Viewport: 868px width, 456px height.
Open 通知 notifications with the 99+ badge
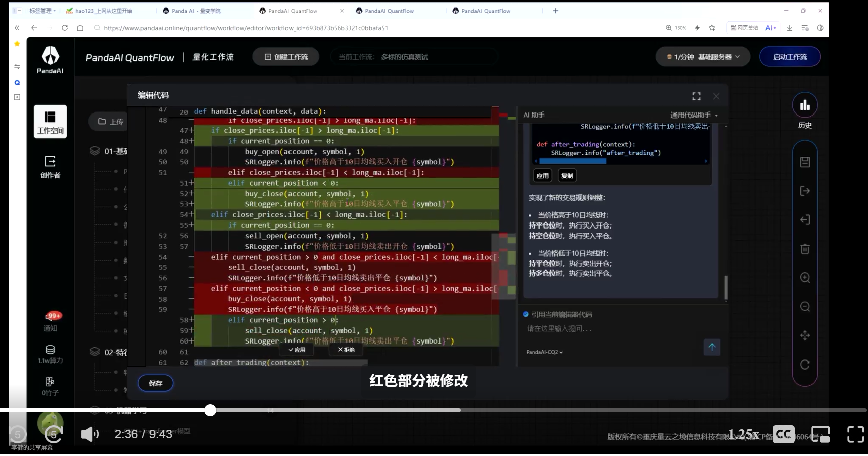[51, 321]
